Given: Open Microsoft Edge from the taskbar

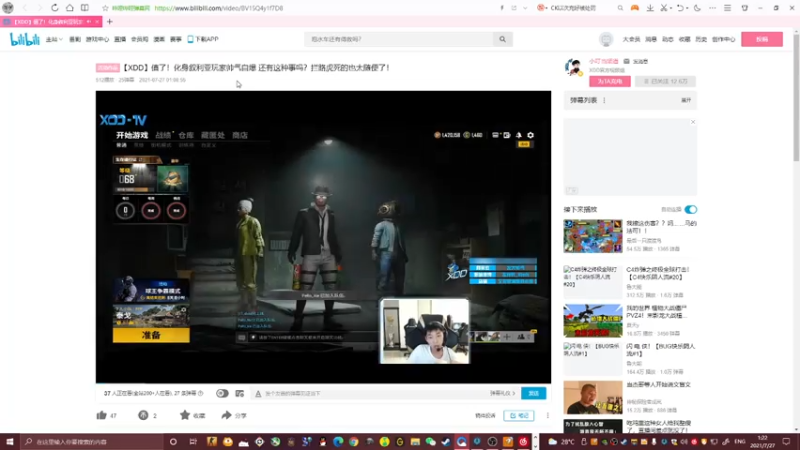Looking at the screenshot, I should [338, 442].
